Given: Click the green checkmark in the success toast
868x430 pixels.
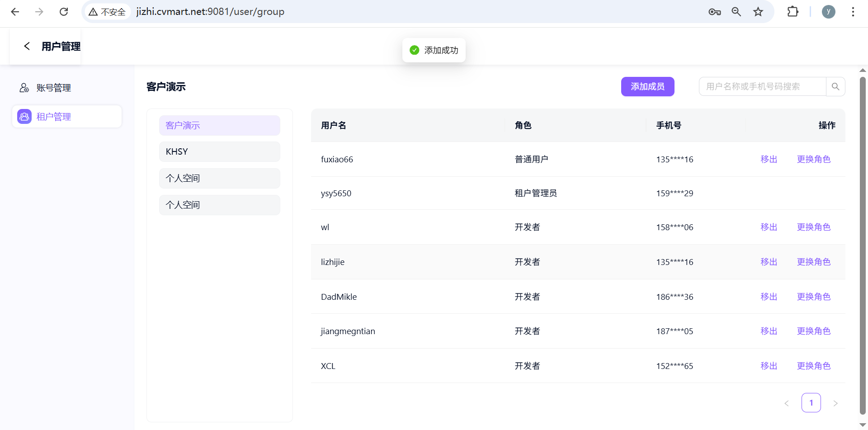Looking at the screenshot, I should (415, 50).
